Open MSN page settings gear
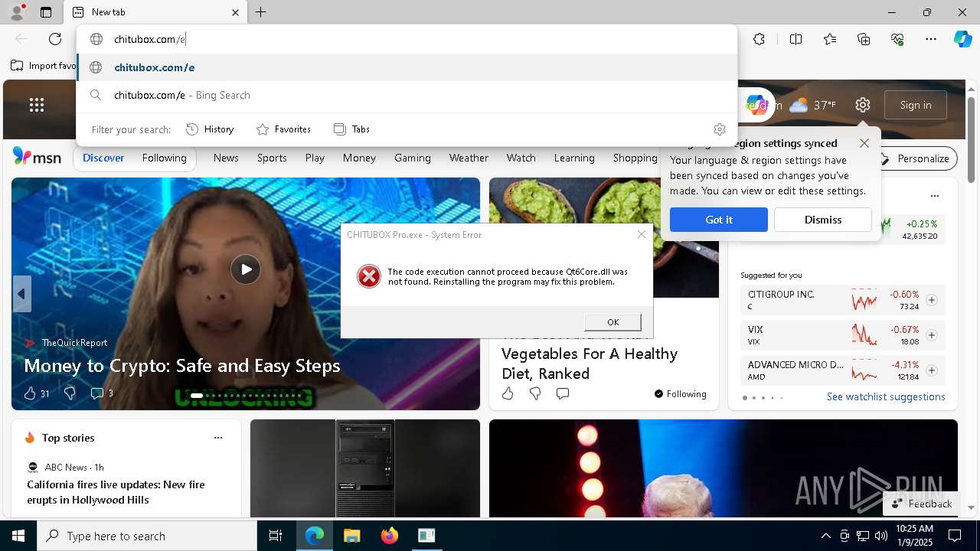Screen dimensions: 980x551 click(863, 105)
